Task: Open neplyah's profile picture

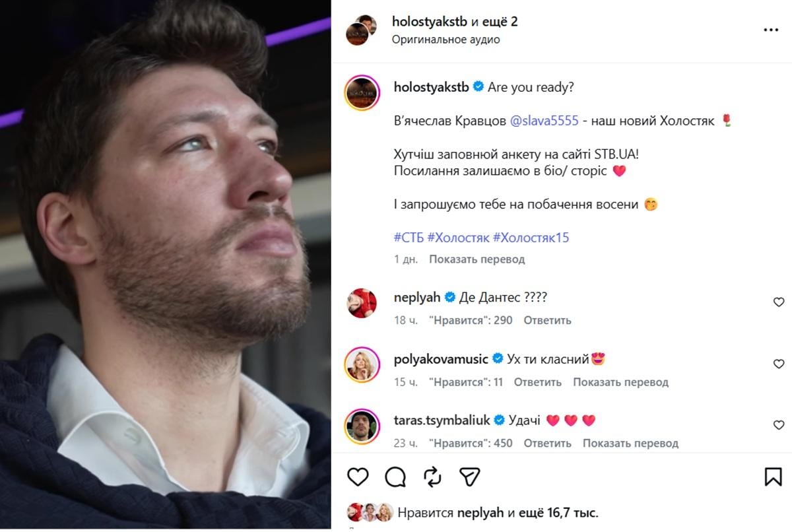Action: click(x=362, y=304)
